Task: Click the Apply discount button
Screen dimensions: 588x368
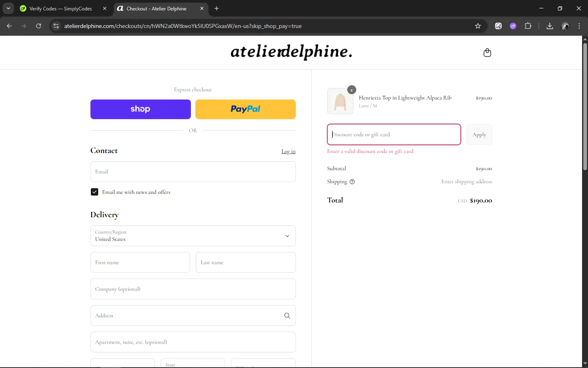Action: (479, 135)
